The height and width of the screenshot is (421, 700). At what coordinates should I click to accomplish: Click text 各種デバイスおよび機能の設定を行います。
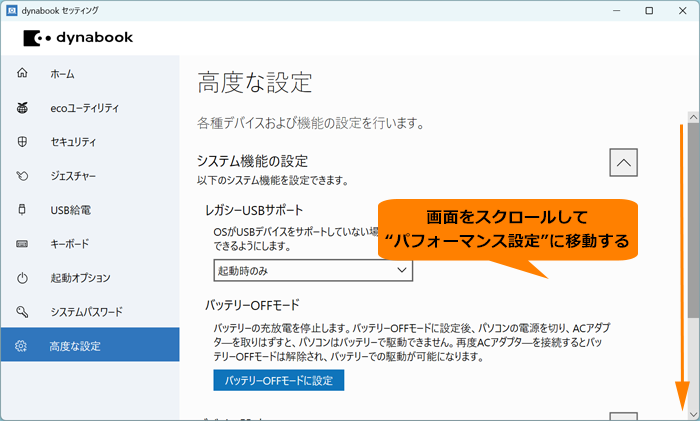coord(311,123)
